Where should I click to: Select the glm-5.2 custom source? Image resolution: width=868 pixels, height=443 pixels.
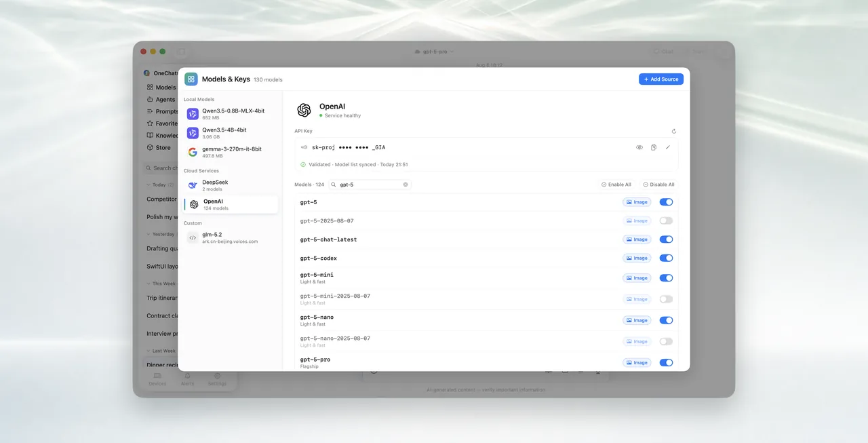coord(231,237)
